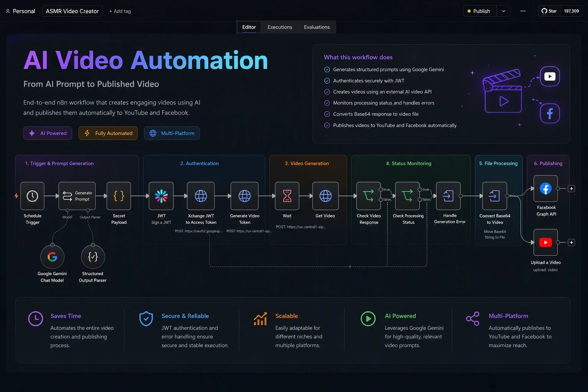The width and height of the screenshot is (588, 392).
Task: Click the Facebook icon in the illustration
Action: (x=550, y=113)
